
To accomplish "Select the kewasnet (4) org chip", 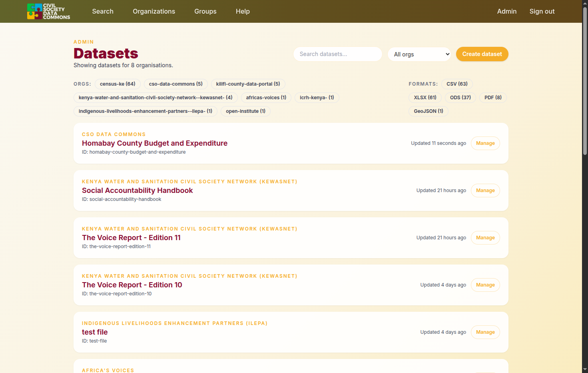I will coord(155,98).
